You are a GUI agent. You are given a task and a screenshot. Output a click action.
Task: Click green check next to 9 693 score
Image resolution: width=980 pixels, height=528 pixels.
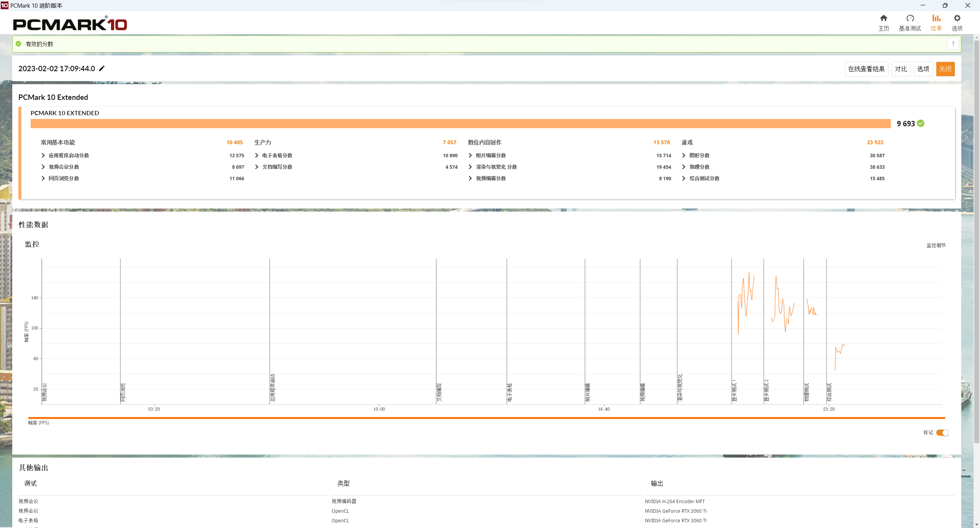(921, 123)
